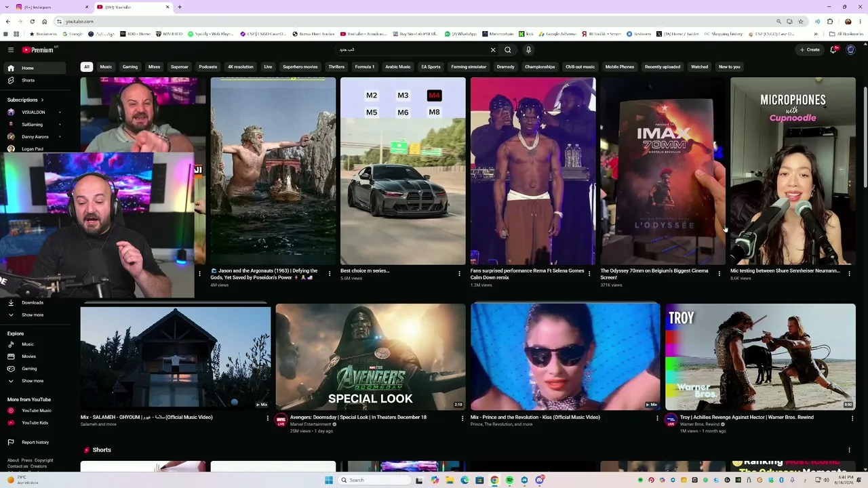The image size is (868, 488).
Task: Select the Recently uploaded filter chip
Action: (663, 66)
